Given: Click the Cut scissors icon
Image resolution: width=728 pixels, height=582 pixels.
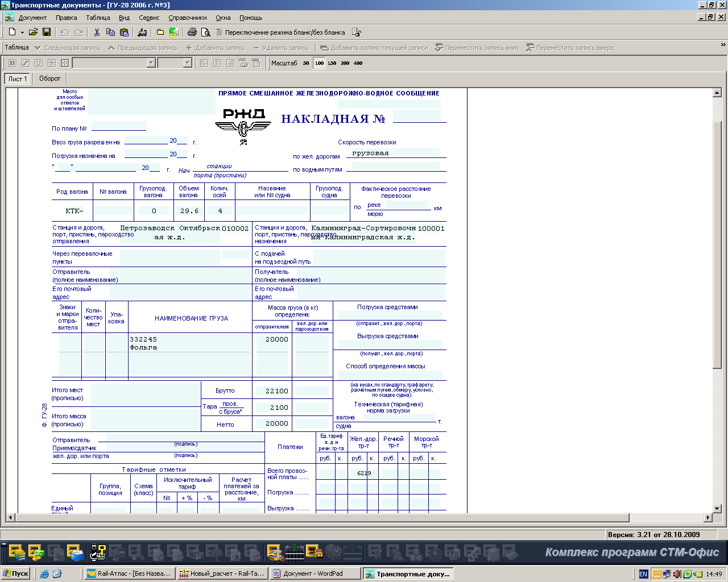Looking at the screenshot, I should coord(97,32).
